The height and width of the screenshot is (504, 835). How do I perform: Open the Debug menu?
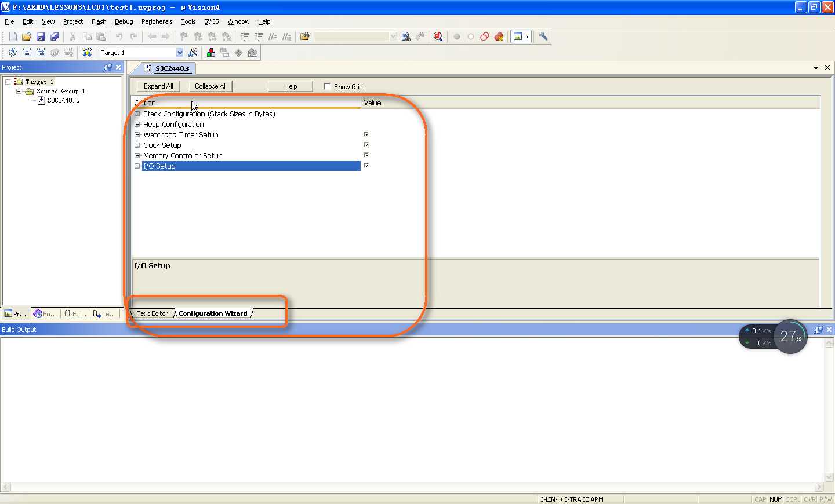point(124,21)
